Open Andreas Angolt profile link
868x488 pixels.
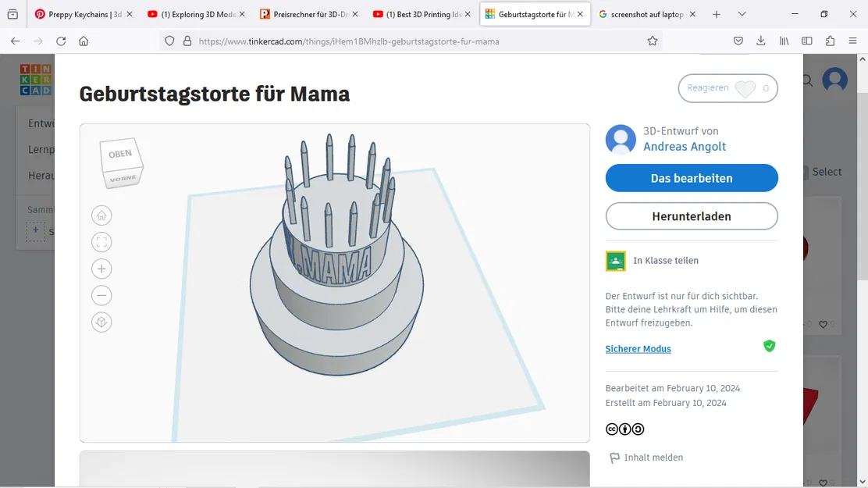coord(685,147)
